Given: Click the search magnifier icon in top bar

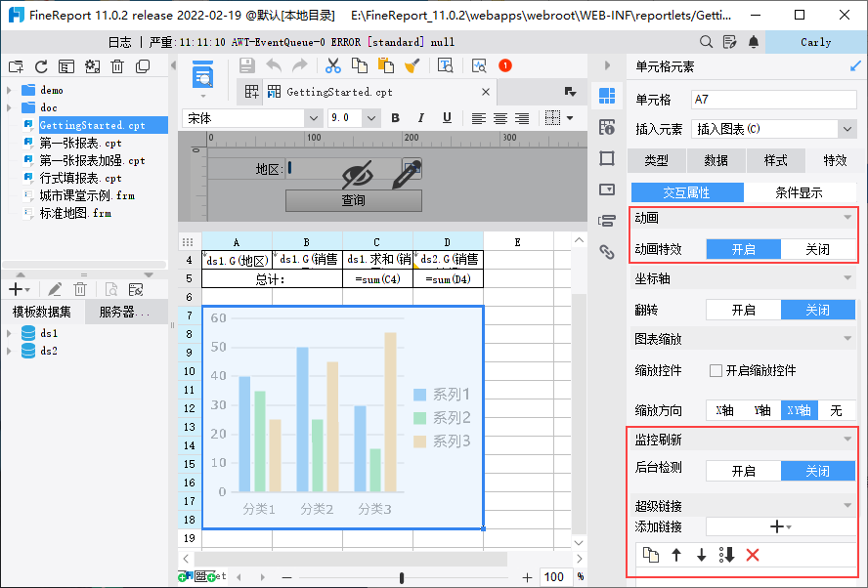Looking at the screenshot, I should tap(706, 42).
